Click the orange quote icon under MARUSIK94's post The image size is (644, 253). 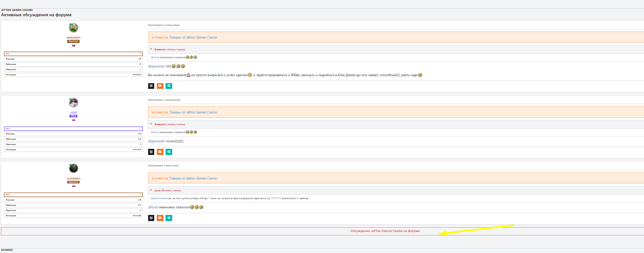pyautogui.click(x=160, y=86)
